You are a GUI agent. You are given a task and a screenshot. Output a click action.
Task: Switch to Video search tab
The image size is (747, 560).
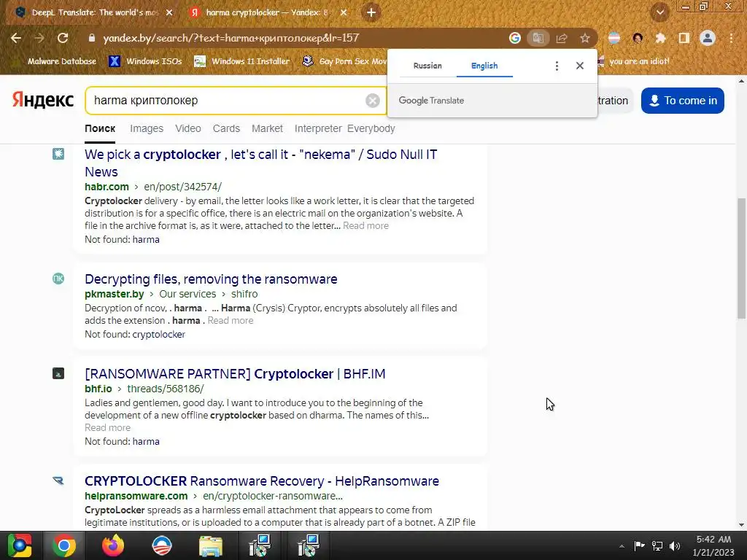point(187,128)
